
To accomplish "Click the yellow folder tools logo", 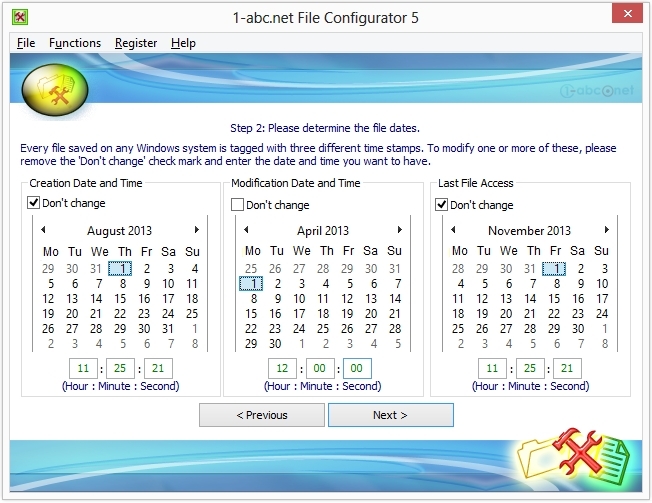I will [55, 91].
